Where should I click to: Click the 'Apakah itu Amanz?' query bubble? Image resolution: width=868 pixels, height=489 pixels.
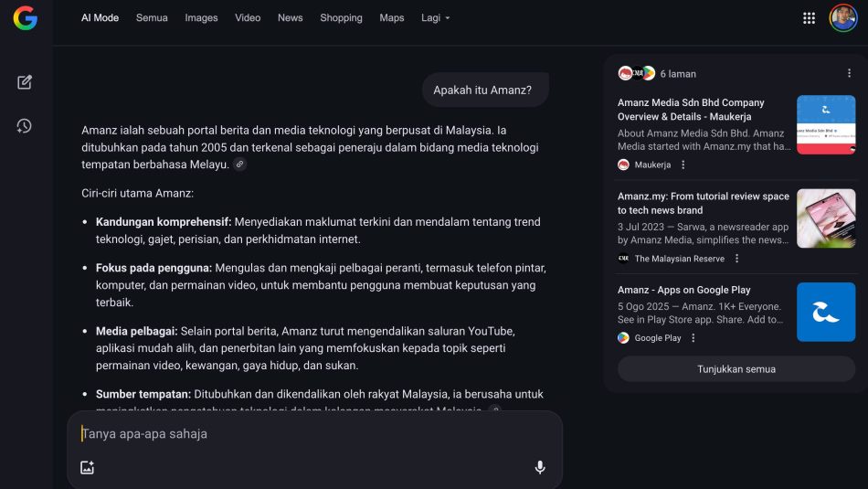[485, 90]
